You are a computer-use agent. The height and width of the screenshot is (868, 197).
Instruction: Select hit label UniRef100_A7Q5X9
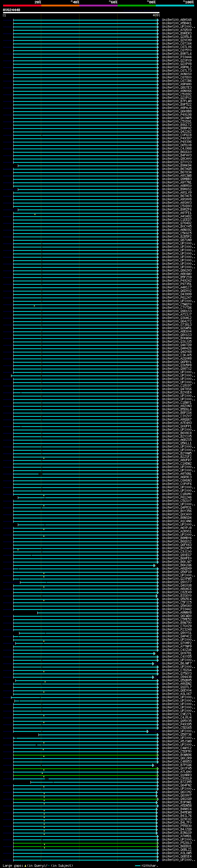pos(177,30)
